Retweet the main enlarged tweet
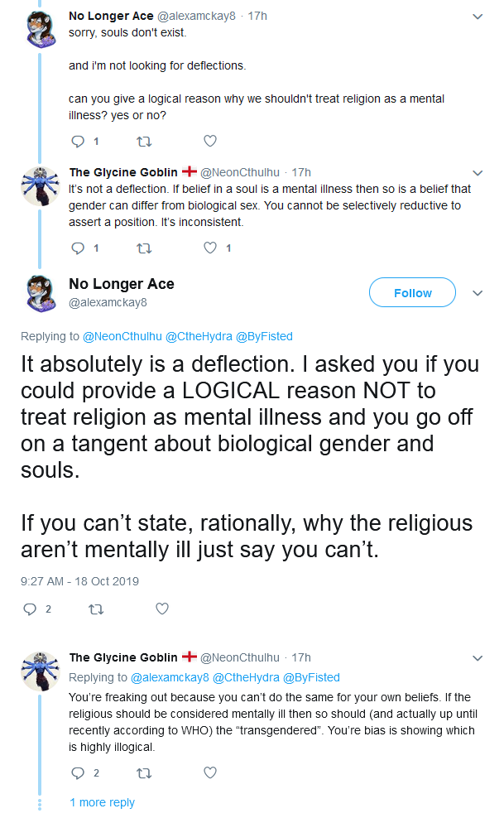 pos(96,609)
